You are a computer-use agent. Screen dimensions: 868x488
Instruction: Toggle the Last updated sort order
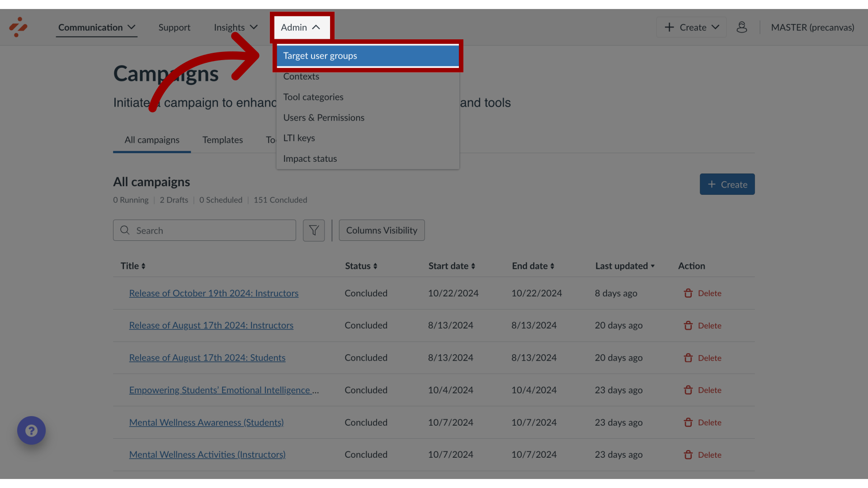click(624, 266)
